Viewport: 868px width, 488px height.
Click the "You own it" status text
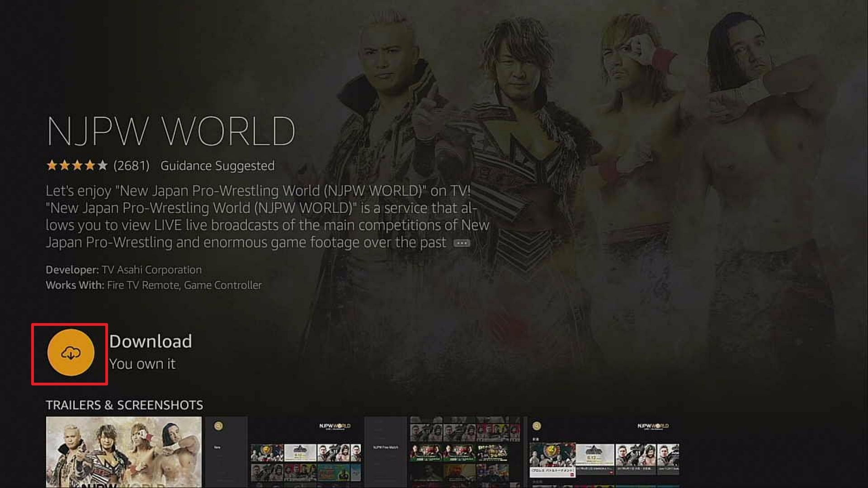coord(142,364)
